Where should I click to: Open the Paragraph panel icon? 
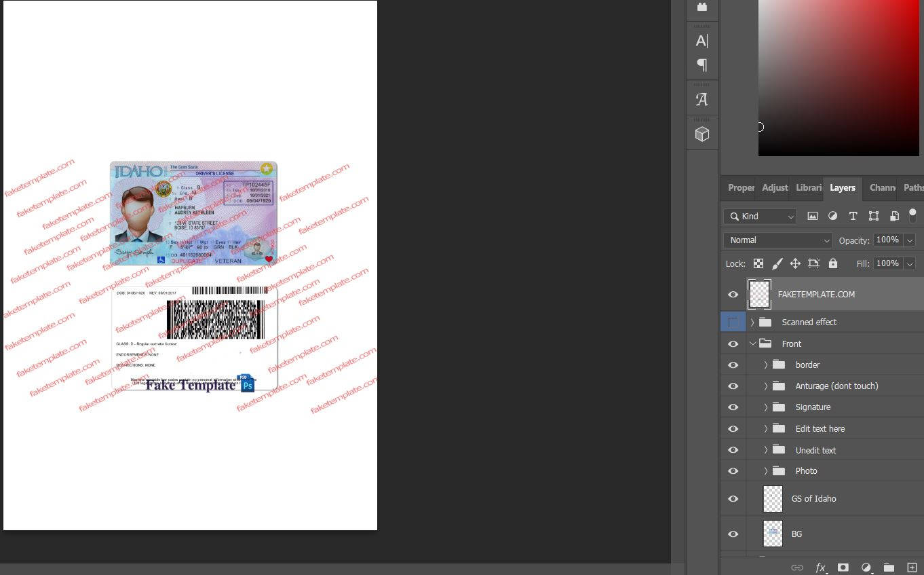pos(701,65)
